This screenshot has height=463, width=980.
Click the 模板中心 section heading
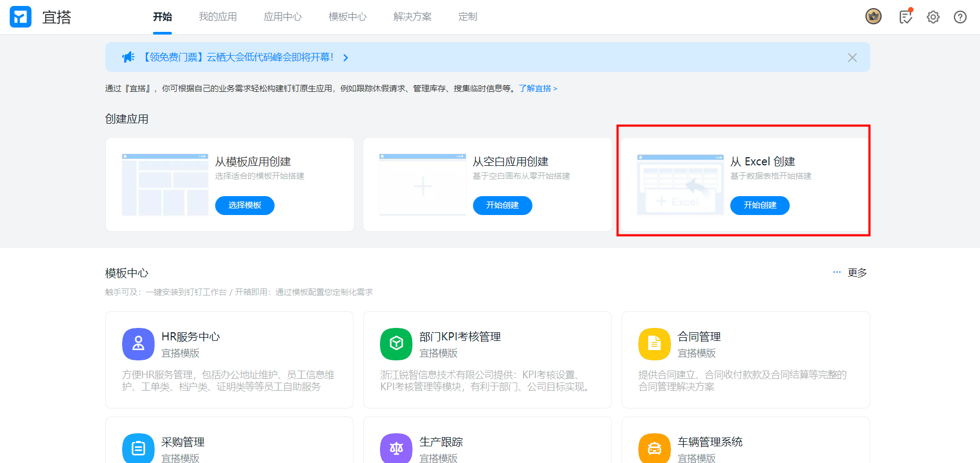(x=126, y=273)
